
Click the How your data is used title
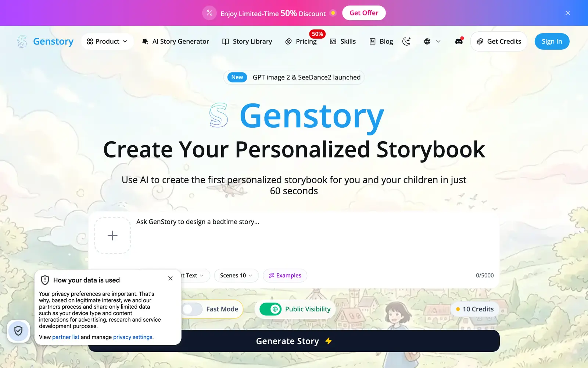point(87,280)
